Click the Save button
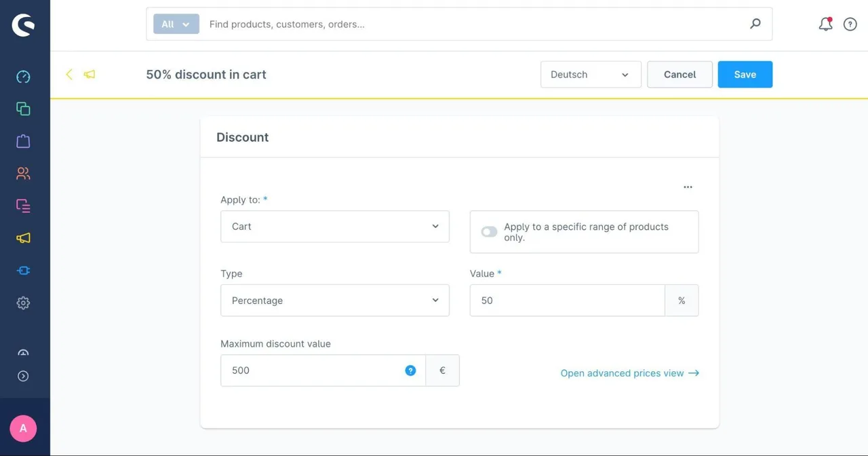The height and width of the screenshot is (456, 868). [x=745, y=75]
